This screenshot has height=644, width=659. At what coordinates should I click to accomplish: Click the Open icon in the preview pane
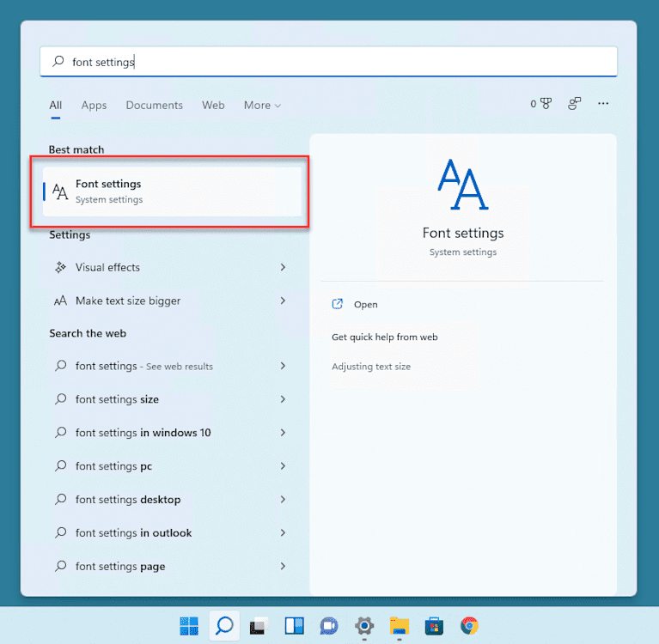338,304
